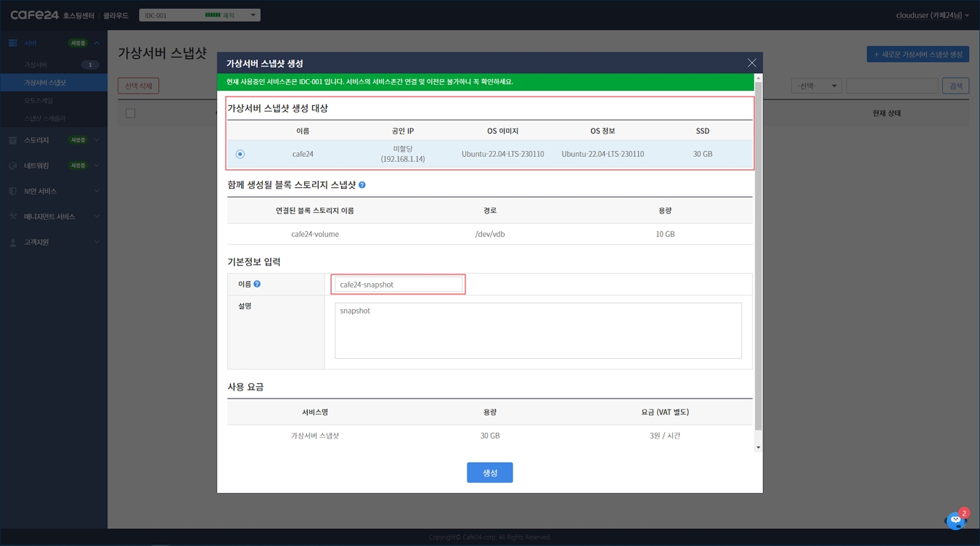Click the Cafe24 logo in header
This screenshot has width=980, height=546.
pos(35,15)
